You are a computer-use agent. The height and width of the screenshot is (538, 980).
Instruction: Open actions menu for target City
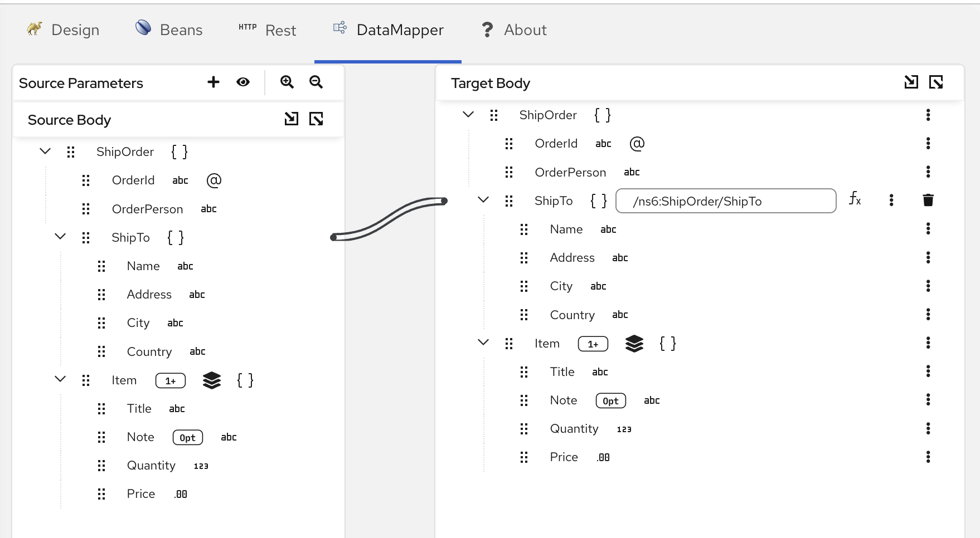(928, 286)
